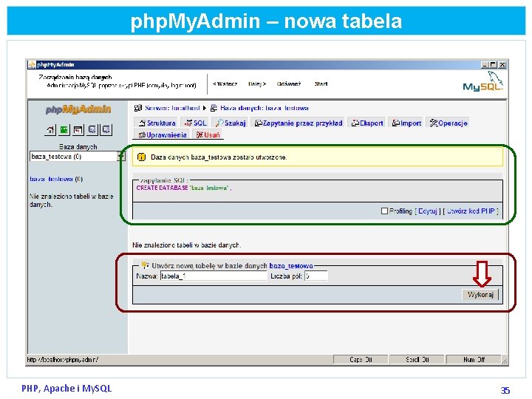Click the green log out icon
Image resolution: width=532 pixels, height=399 pixels.
64,129
